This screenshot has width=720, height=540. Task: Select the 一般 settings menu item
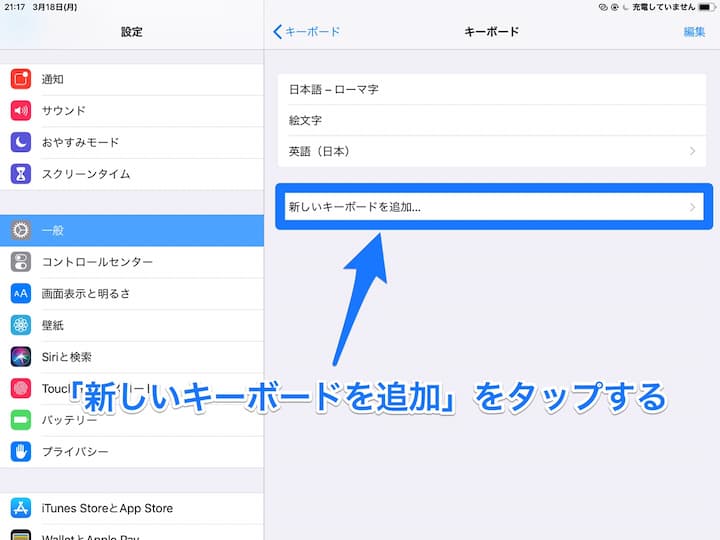tap(132, 230)
